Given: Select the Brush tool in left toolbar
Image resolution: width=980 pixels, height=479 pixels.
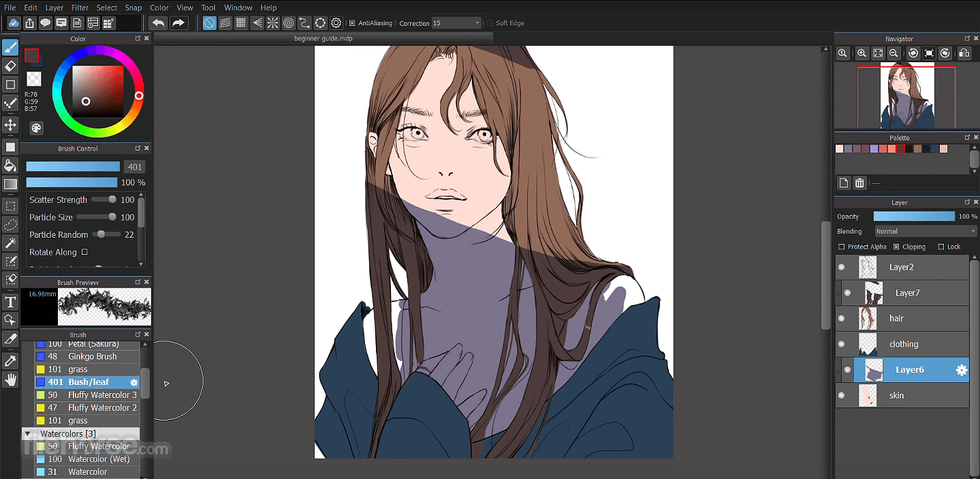Looking at the screenshot, I should 10,47.
